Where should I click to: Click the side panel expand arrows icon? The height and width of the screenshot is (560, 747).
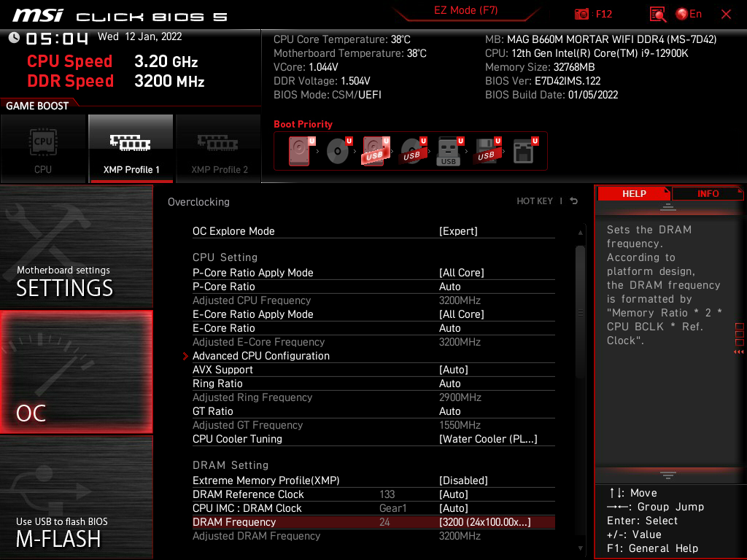[x=739, y=352]
